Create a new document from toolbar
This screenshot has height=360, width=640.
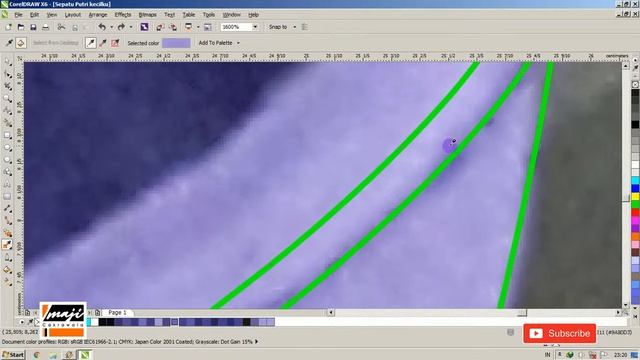pos(9,27)
